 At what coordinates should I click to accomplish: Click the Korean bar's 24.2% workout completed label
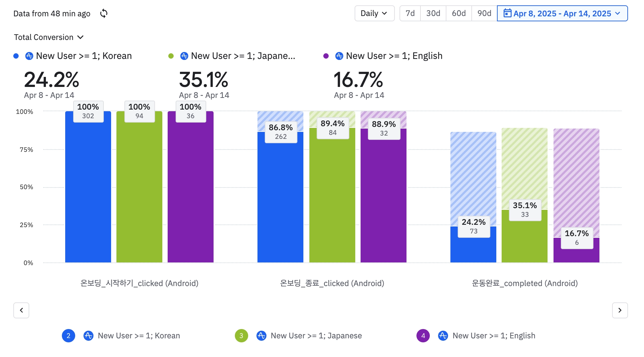(x=474, y=226)
